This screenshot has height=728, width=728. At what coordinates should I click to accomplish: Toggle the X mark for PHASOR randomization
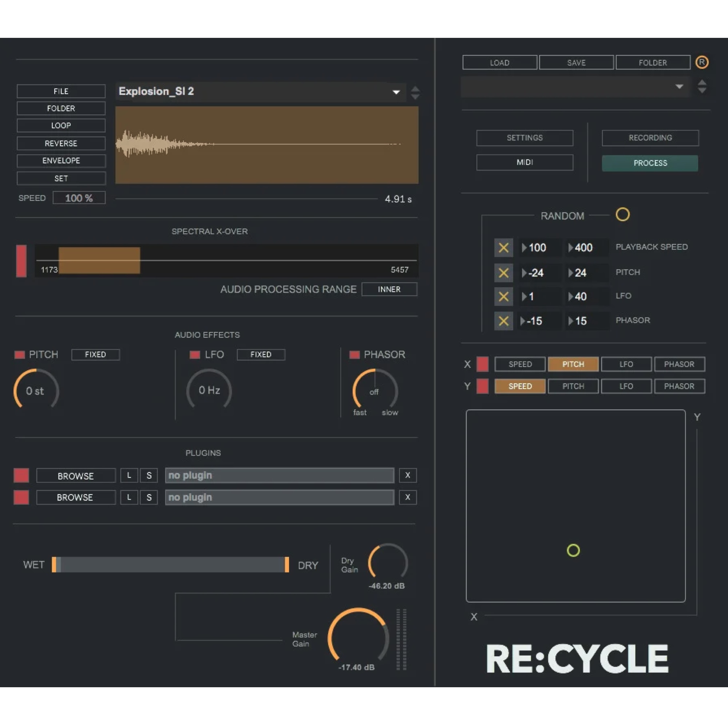(503, 321)
